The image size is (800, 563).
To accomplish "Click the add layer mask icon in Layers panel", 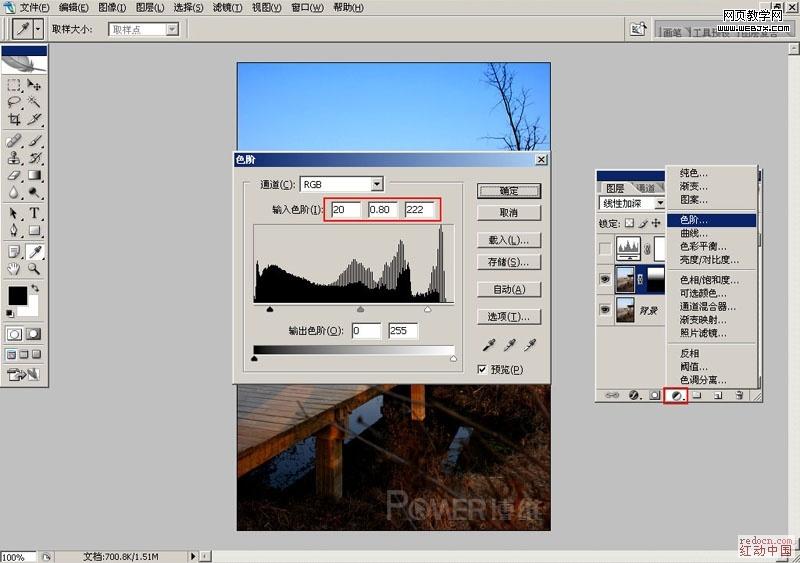I will pyautogui.click(x=655, y=395).
